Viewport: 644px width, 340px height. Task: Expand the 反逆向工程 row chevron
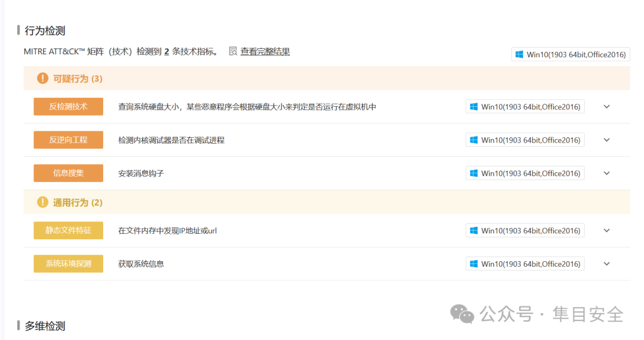[606, 140]
